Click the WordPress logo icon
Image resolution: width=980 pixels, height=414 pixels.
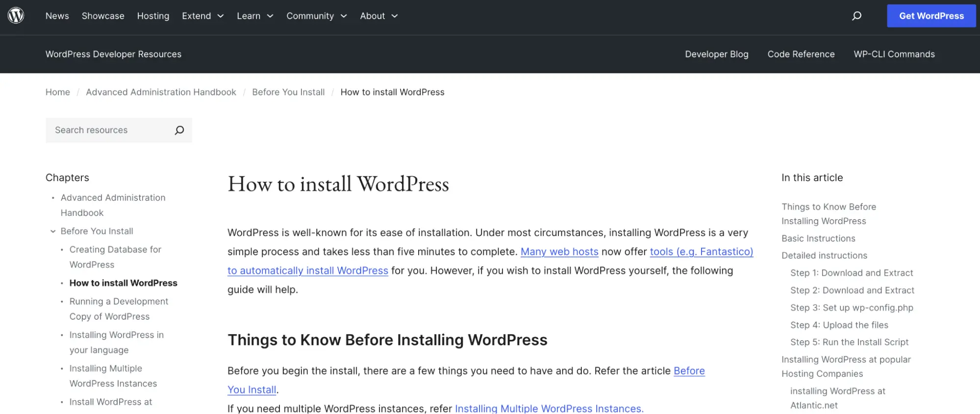tap(16, 16)
